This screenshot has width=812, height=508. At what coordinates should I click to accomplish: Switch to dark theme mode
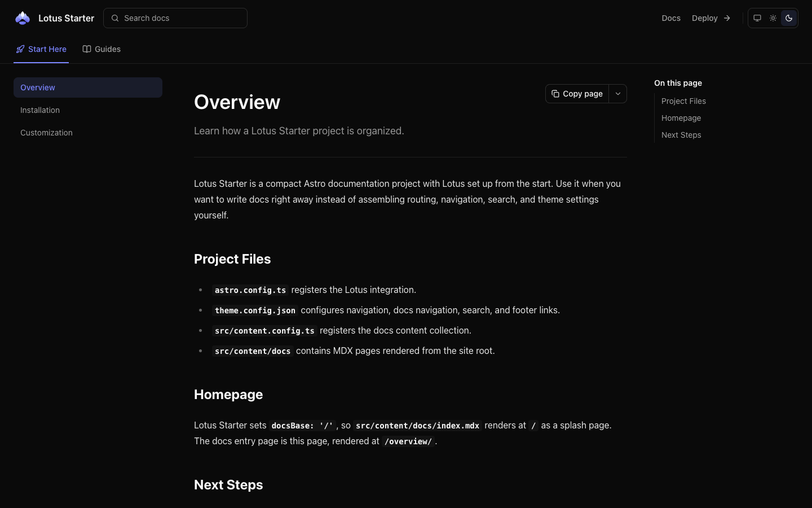pyautogui.click(x=789, y=18)
